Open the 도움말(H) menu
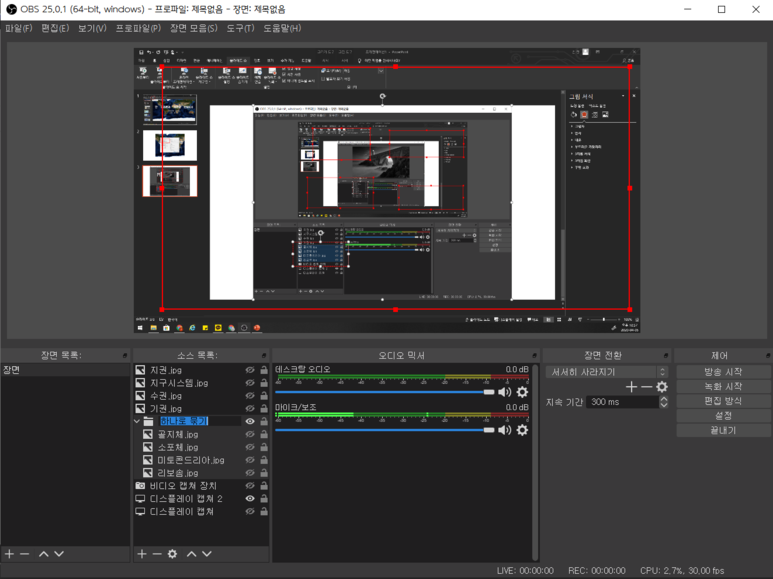 [x=282, y=28]
